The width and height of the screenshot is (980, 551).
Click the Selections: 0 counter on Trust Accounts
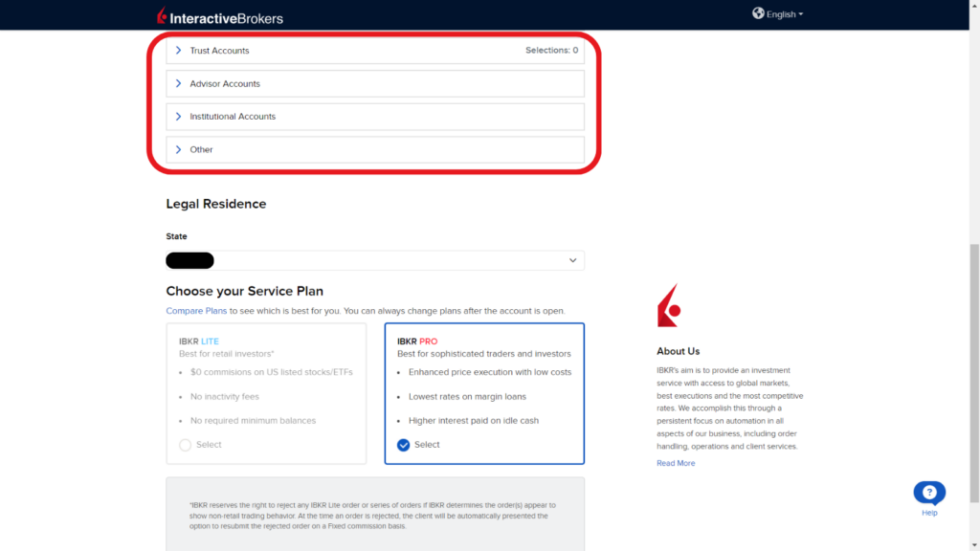coord(552,50)
